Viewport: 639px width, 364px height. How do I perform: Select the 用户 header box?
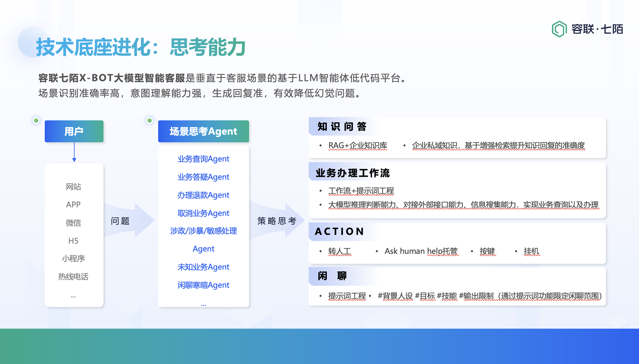74,131
